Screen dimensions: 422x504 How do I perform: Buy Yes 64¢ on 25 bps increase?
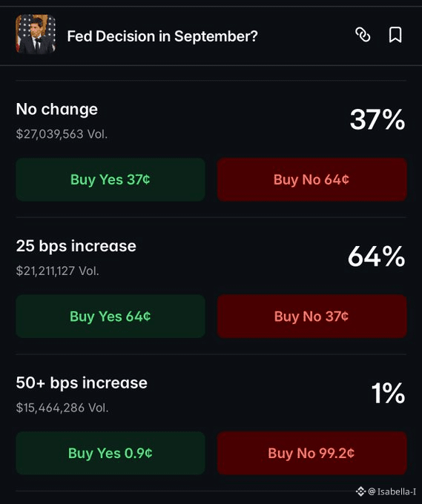(111, 316)
